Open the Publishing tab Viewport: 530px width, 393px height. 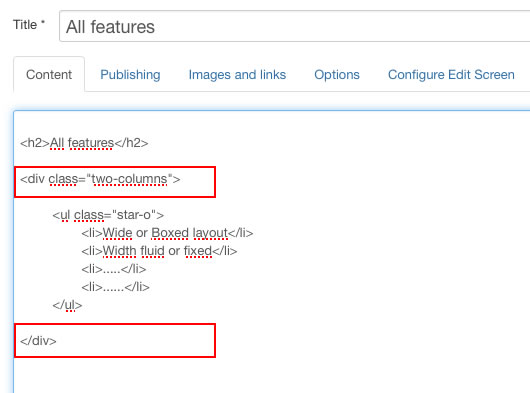(x=130, y=75)
